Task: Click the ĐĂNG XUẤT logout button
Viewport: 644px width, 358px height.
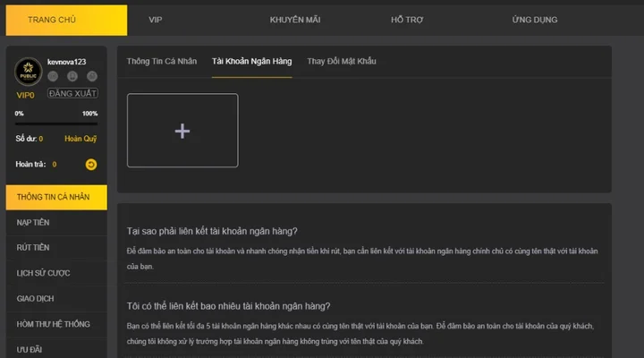Action: 72,93
